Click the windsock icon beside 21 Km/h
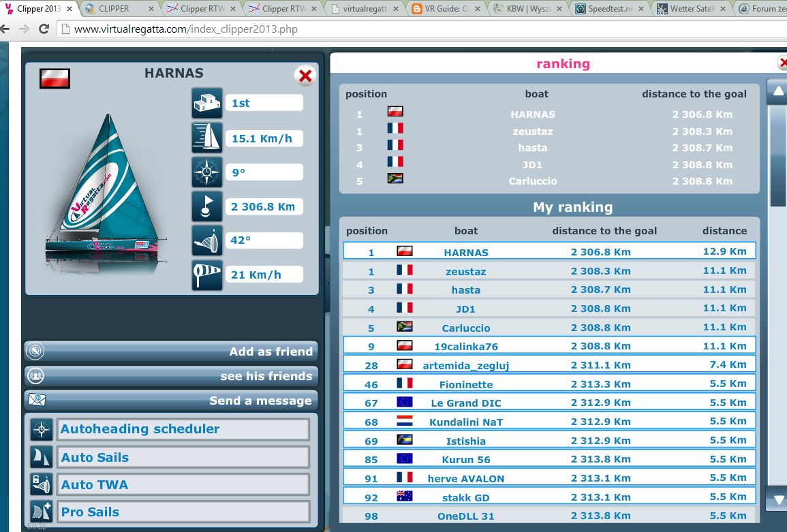The height and width of the screenshot is (532, 787). pyautogui.click(x=206, y=275)
